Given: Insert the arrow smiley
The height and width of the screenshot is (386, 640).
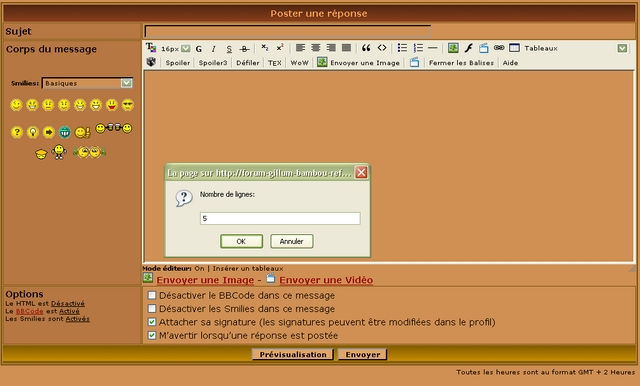Looking at the screenshot, I should [x=49, y=132].
